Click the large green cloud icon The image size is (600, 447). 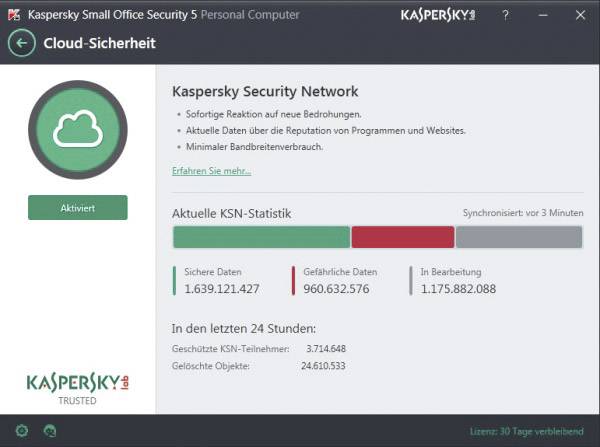[x=78, y=130]
